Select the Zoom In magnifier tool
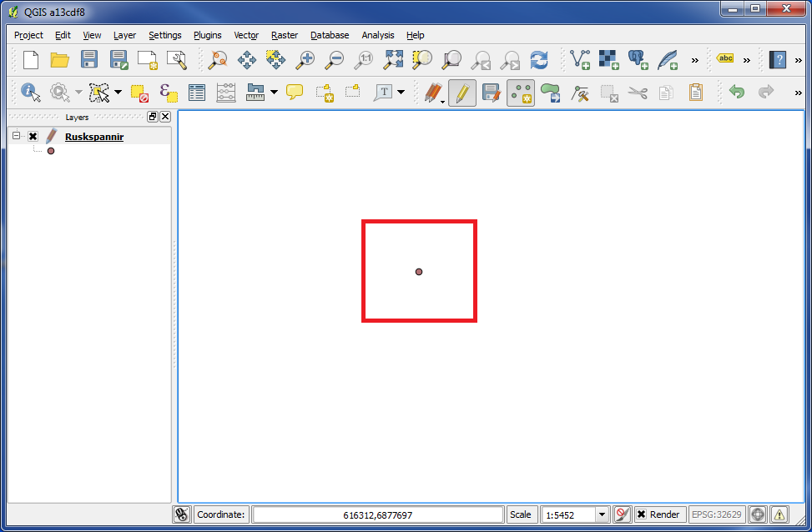The image size is (812, 532). pos(305,60)
